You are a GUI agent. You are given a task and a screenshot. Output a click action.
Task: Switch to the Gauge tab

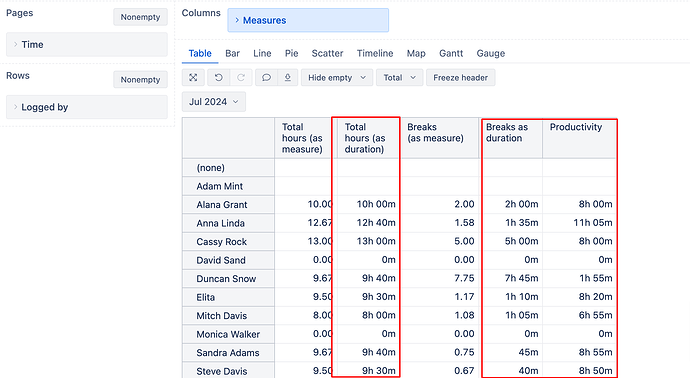coord(491,53)
